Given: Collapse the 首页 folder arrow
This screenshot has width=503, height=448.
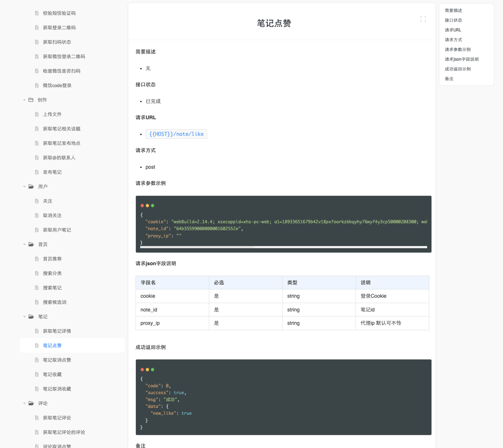Looking at the screenshot, I should coord(25,245).
